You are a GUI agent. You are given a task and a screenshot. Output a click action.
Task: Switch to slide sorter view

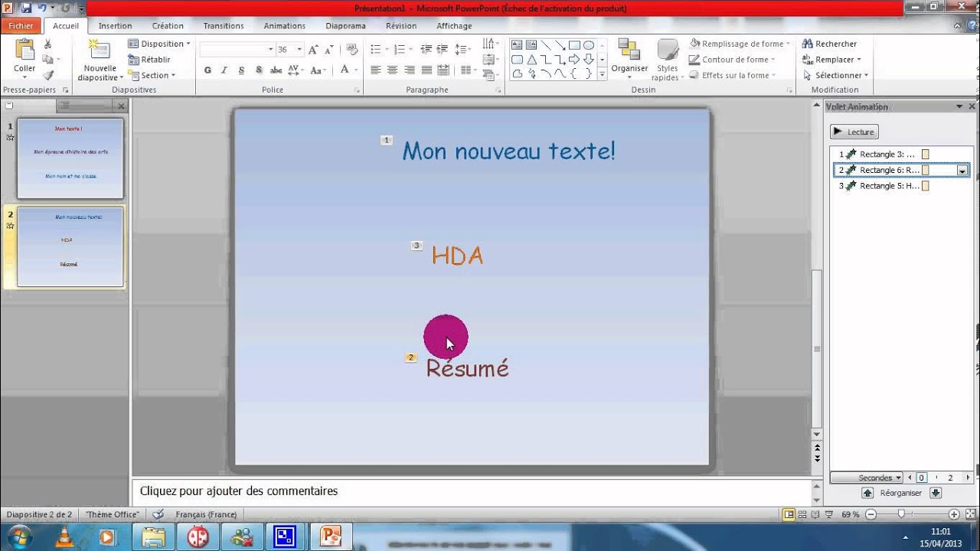[x=802, y=515]
